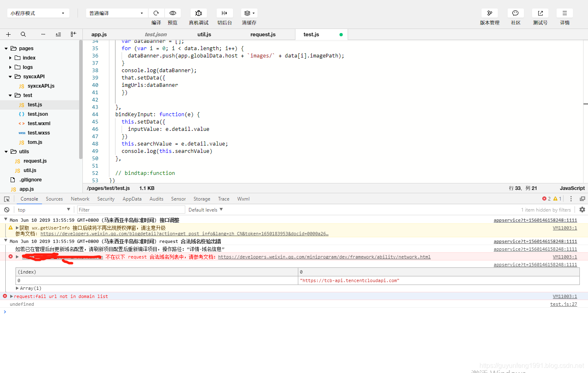Expand the Array(1) console entry

(17, 288)
